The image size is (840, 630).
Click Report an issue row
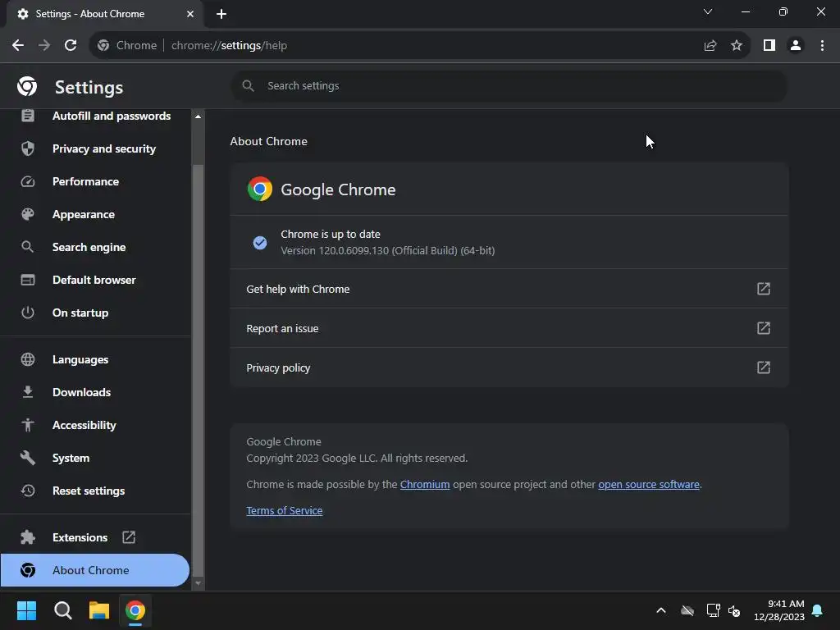(x=509, y=328)
